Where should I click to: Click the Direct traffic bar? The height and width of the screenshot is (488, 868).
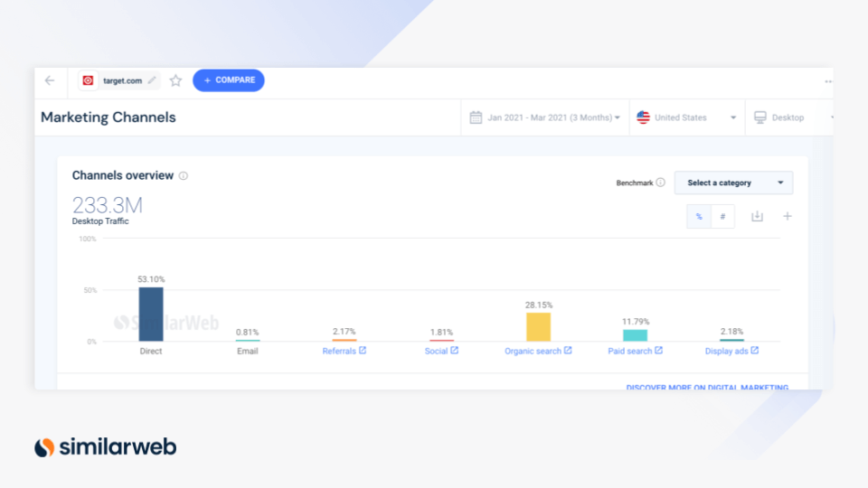[x=151, y=314]
